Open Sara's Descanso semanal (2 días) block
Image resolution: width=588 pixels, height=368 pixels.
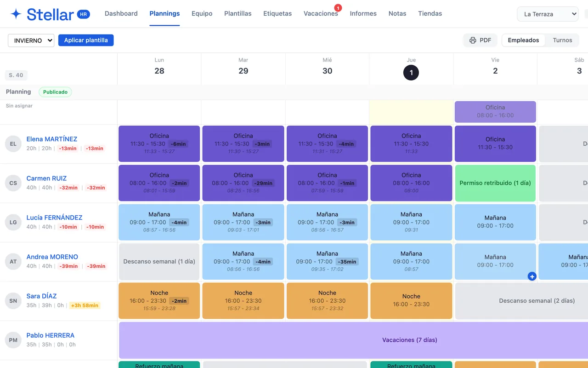tap(522, 301)
